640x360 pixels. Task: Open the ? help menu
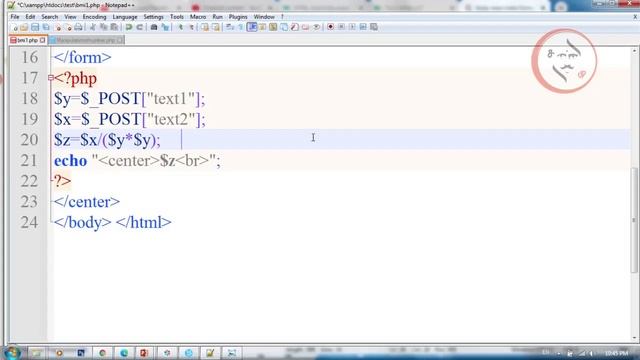(x=282, y=17)
